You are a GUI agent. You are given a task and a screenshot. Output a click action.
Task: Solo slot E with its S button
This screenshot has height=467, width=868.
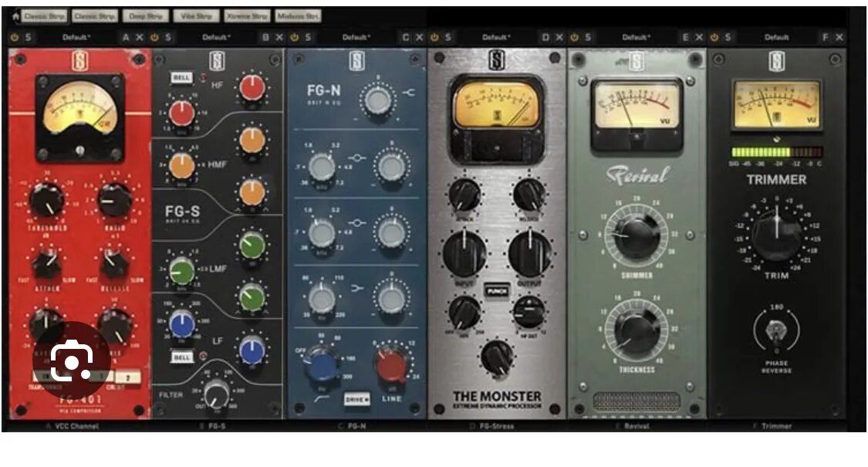[x=588, y=38]
